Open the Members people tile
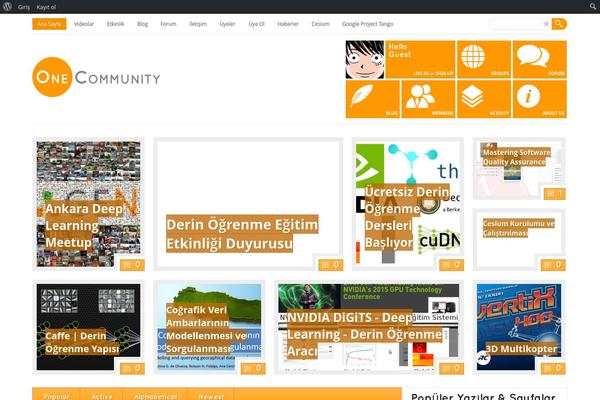The image size is (600, 400). tap(428, 99)
